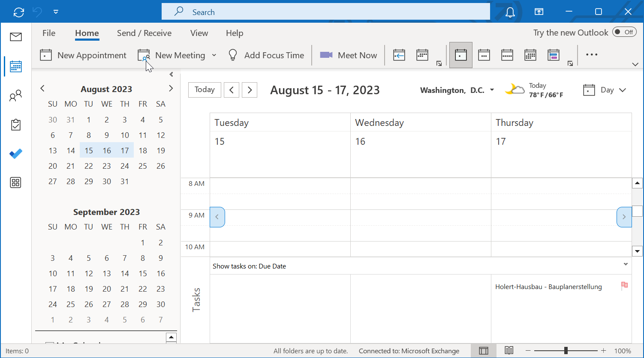Select August 22 in date navigator
Screen dimensions: 644x358
coord(89,166)
